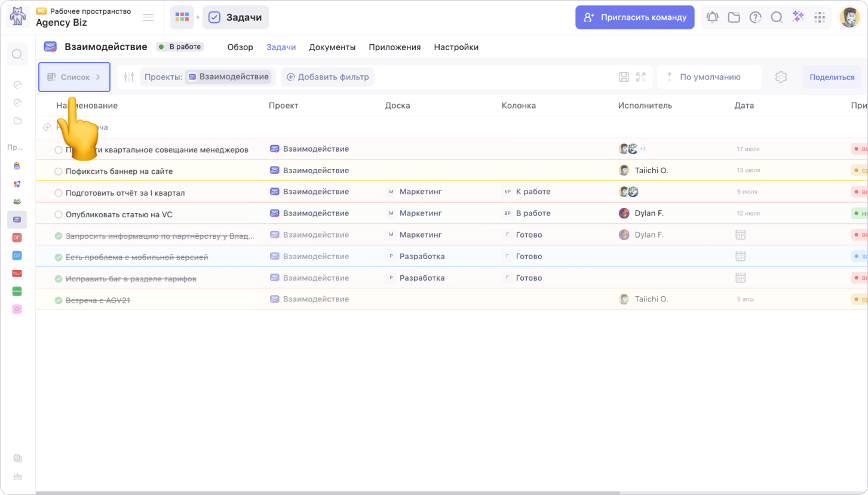Mark 'Пофиксить баннер на сайте' as done
Viewport: 868px width, 495px height.
(59, 171)
